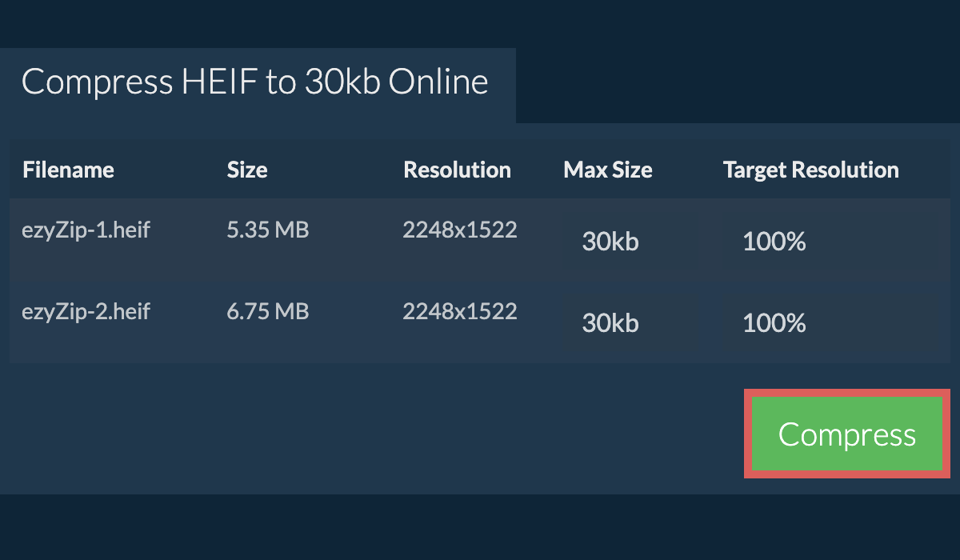Expand Target Resolution for ezyZip-2.heif
Image resolution: width=960 pixels, height=560 pixels.
(829, 322)
